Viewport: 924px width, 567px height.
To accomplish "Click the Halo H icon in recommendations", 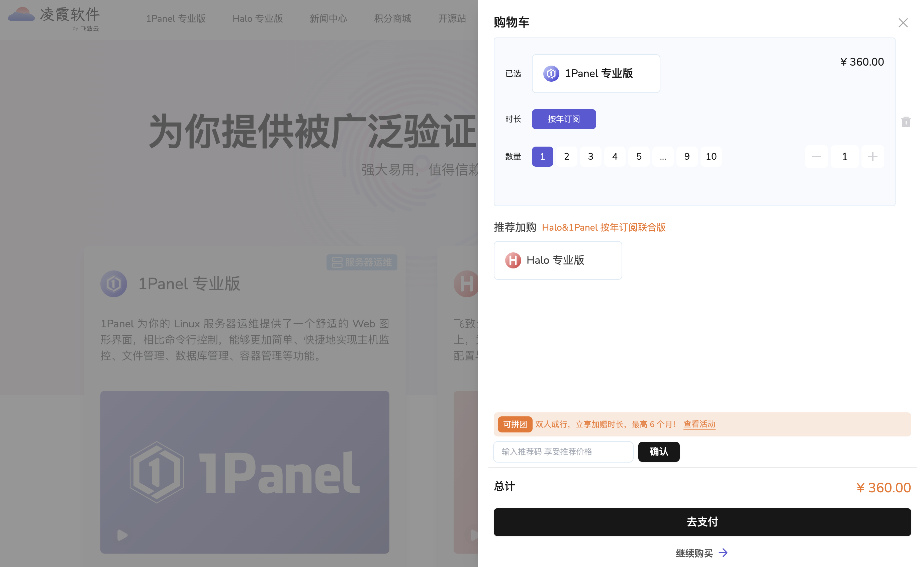I will (x=513, y=260).
